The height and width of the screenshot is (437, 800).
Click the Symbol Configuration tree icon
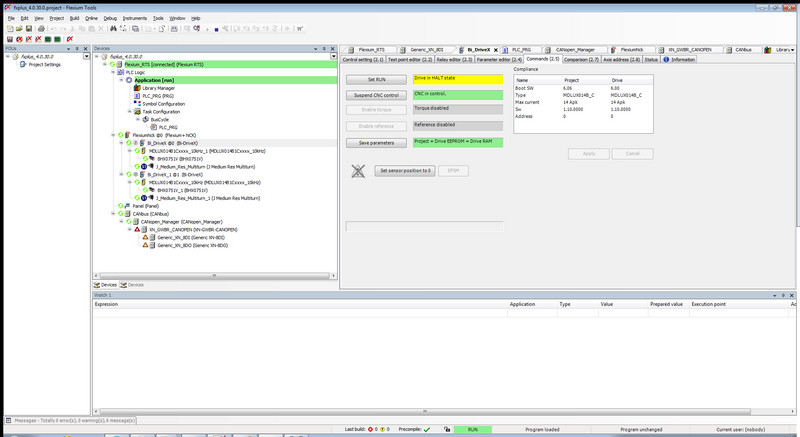pos(137,104)
